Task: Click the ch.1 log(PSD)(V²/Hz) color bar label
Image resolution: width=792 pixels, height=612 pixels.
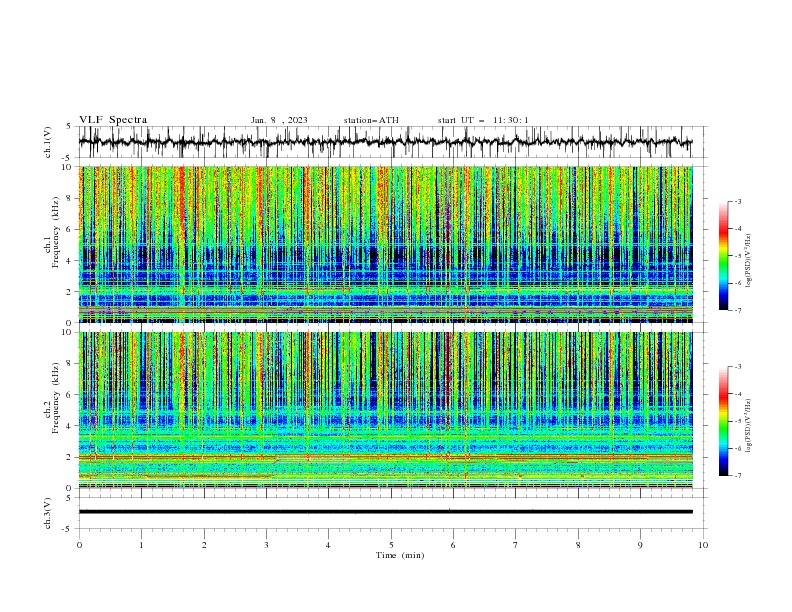Action: pos(749,261)
